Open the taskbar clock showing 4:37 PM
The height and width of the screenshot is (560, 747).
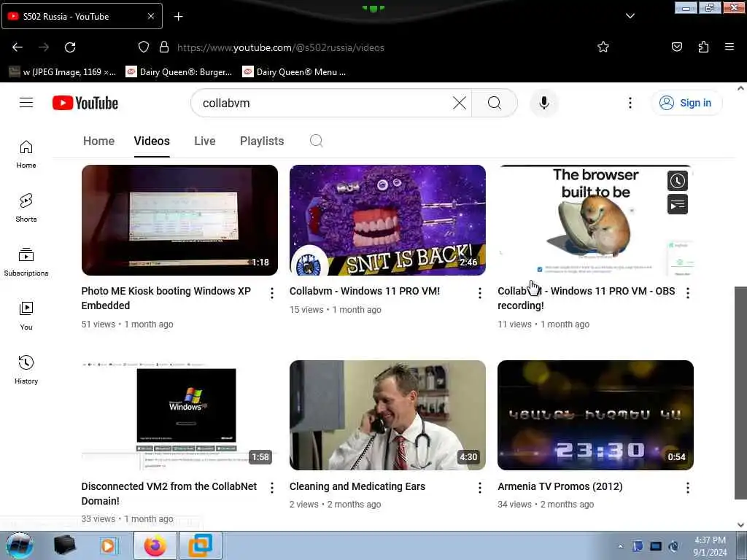click(x=710, y=546)
